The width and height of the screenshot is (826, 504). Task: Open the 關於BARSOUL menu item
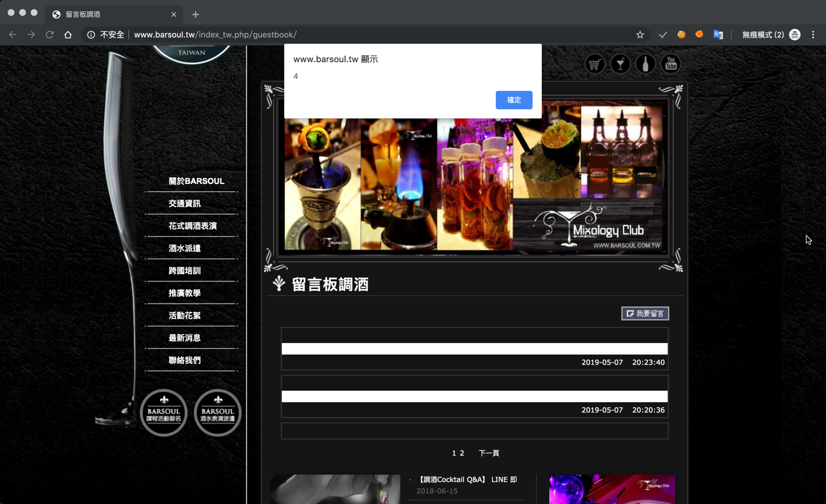(196, 181)
